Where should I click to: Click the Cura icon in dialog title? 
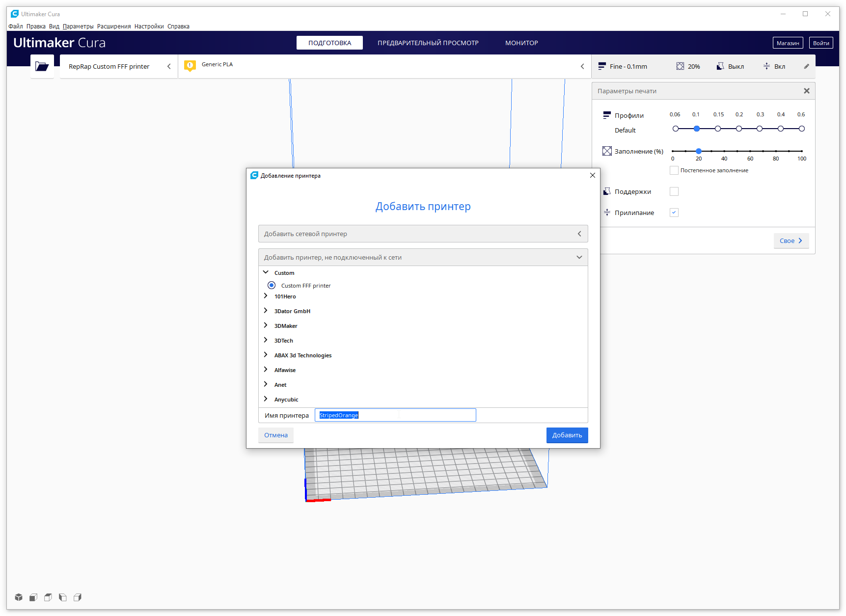tap(254, 175)
